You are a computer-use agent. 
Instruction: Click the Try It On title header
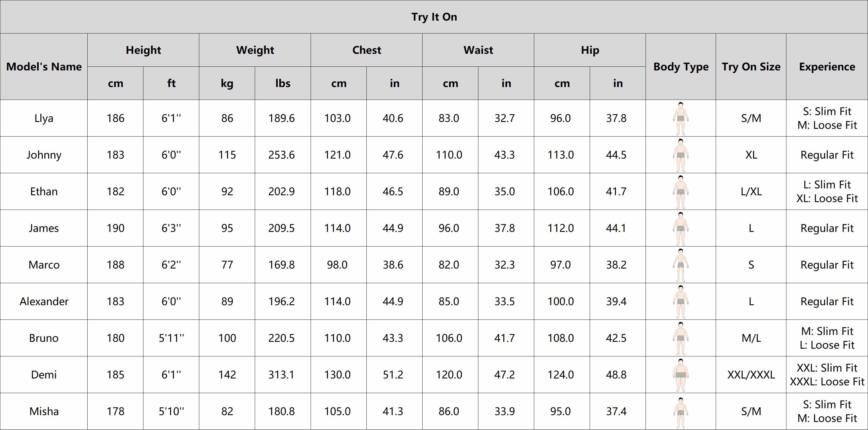tap(434, 17)
